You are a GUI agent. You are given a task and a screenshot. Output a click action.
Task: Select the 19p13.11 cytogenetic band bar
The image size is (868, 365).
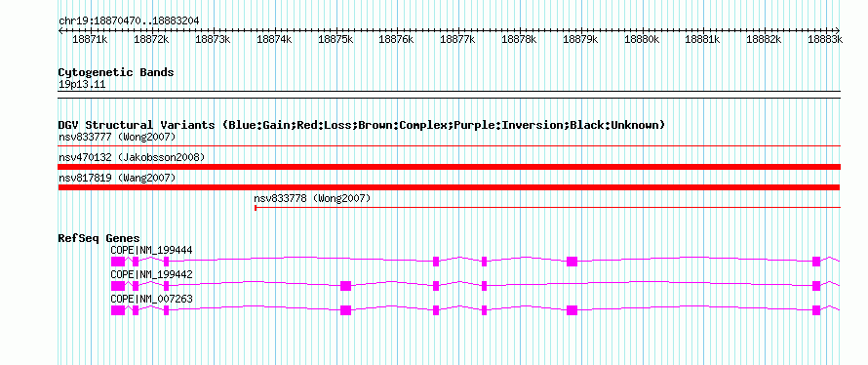tap(449, 94)
